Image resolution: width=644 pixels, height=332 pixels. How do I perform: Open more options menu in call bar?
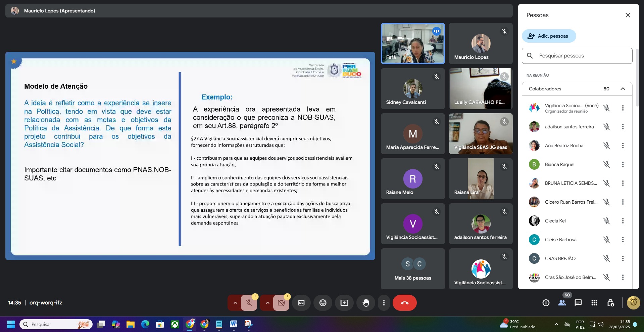tap(384, 303)
